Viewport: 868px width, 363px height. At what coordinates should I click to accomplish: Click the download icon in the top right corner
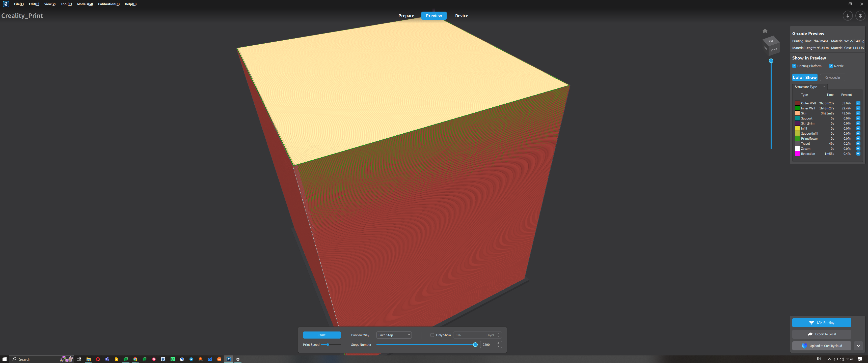pos(848,15)
